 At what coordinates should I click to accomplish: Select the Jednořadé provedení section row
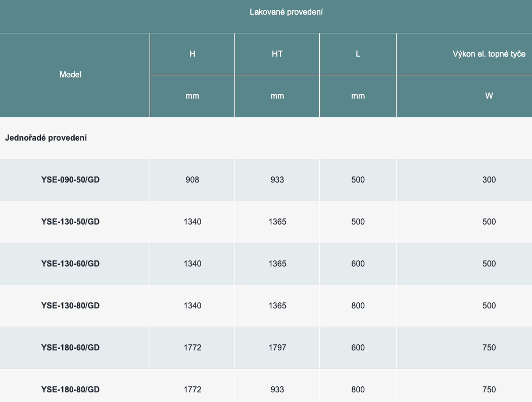pyautogui.click(x=46, y=138)
